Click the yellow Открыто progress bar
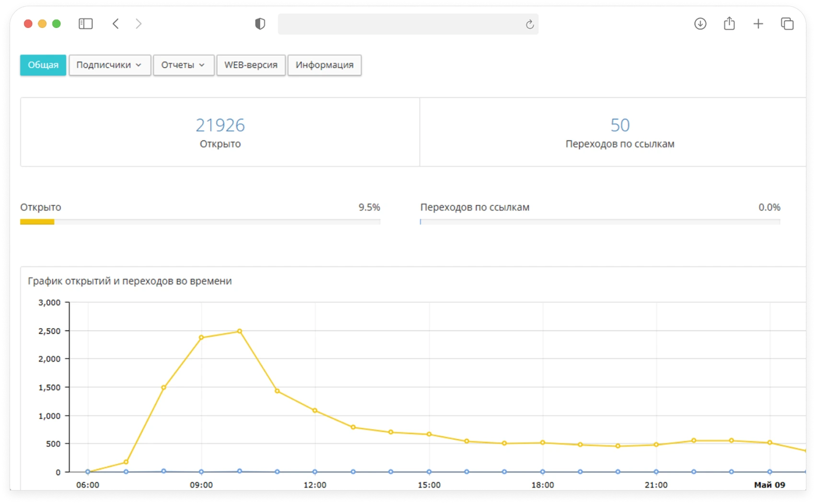The image size is (816, 504). pos(37,222)
